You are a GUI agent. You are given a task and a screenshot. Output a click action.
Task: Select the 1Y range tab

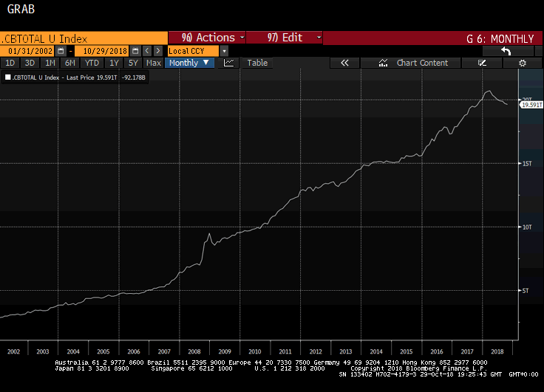pyautogui.click(x=114, y=63)
